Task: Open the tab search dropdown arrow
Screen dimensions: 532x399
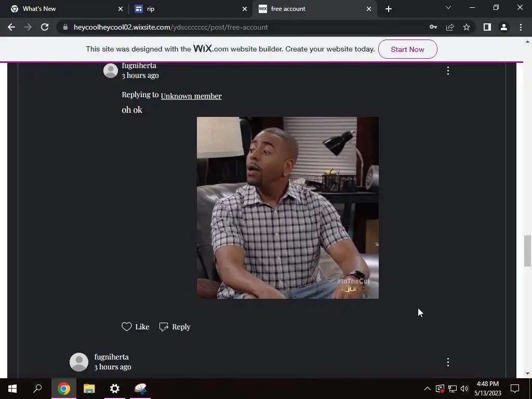Action: coord(448,7)
